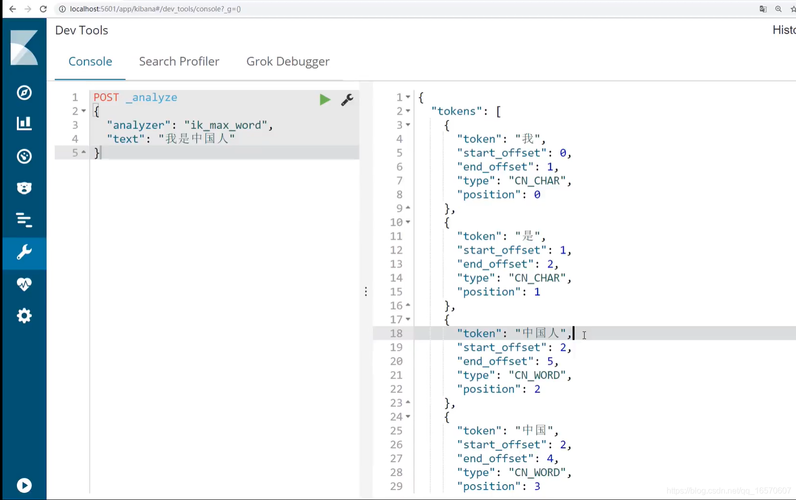Click "token": "我" response line
Screen dimensions: 796x500
[501, 139]
